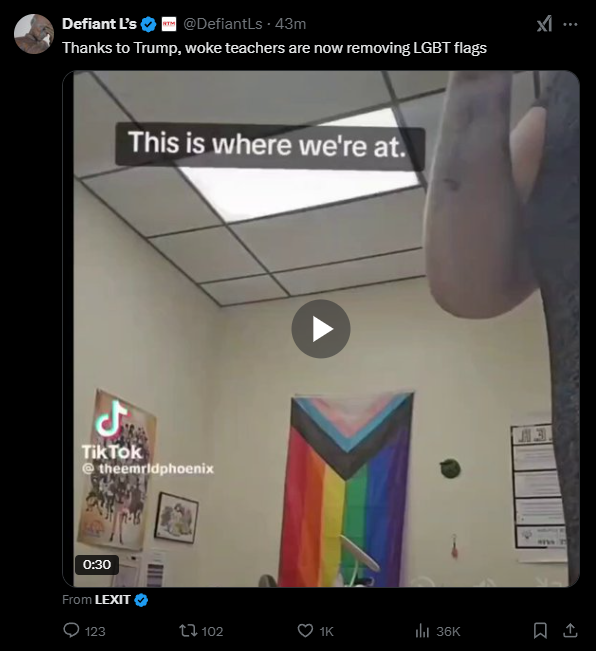
Task: Click the 0:30 video duration label
Action: pos(97,565)
